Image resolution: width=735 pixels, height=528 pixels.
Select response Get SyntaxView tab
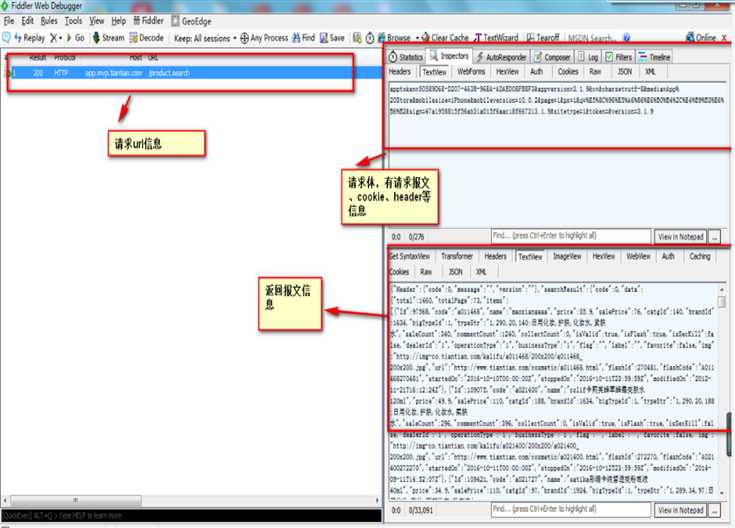coord(410,256)
